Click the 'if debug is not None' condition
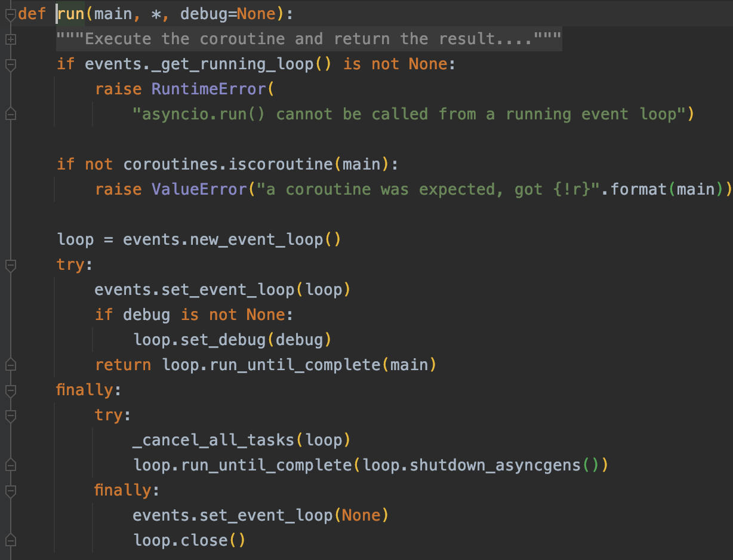This screenshot has width=733, height=560. (x=189, y=315)
